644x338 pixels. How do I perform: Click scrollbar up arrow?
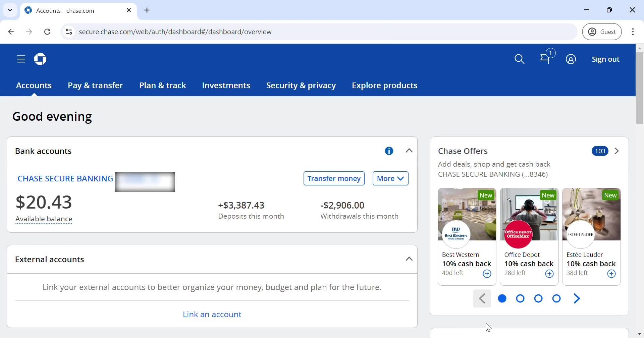pyautogui.click(x=640, y=48)
